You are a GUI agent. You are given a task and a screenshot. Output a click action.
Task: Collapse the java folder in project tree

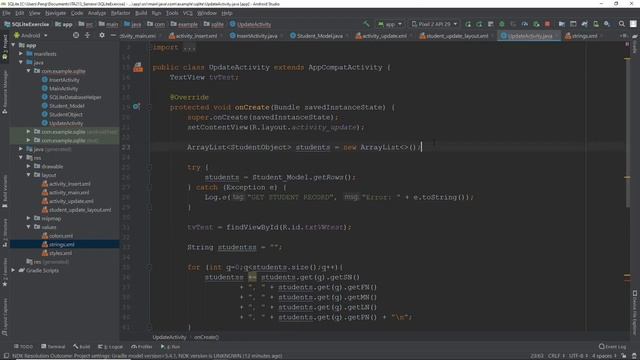[21, 62]
